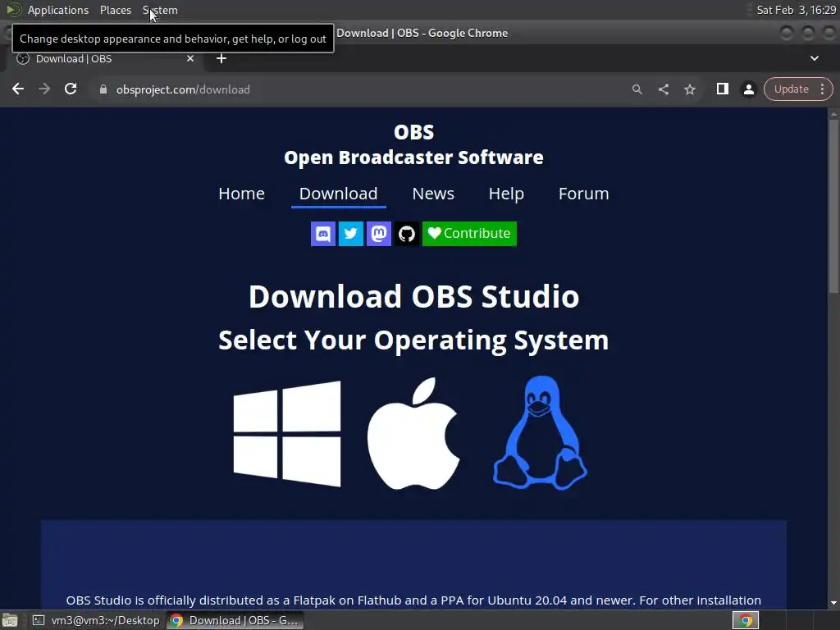Go back with the browser back arrow

click(x=18, y=89)
